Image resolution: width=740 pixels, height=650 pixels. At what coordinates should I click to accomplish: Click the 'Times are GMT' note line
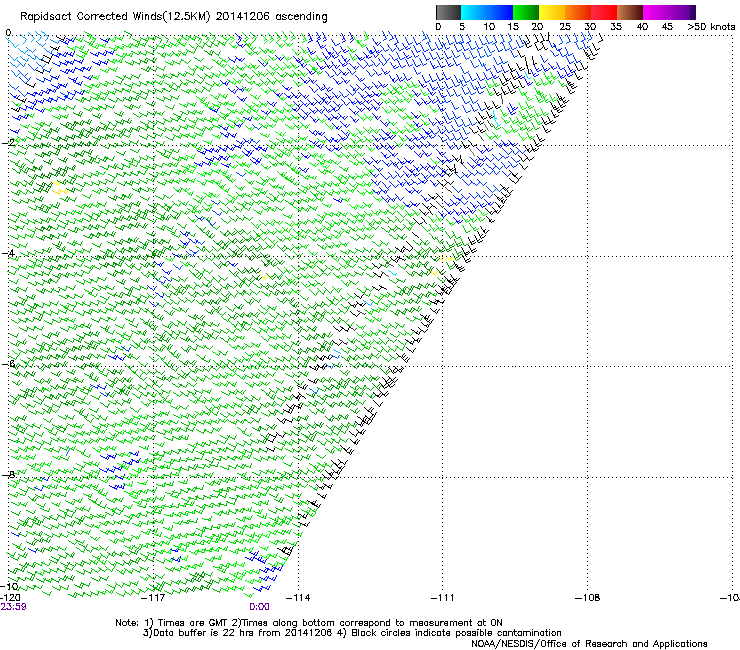[309, 623]
